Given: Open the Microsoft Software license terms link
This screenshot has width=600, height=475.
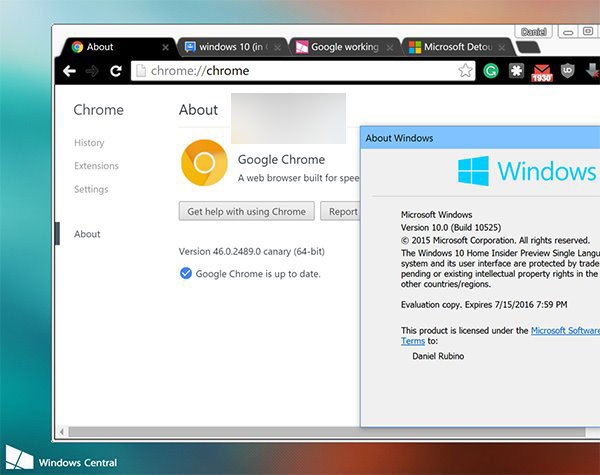Looking at the screenshot, I should pyautogui.click(x=564, y=330).
